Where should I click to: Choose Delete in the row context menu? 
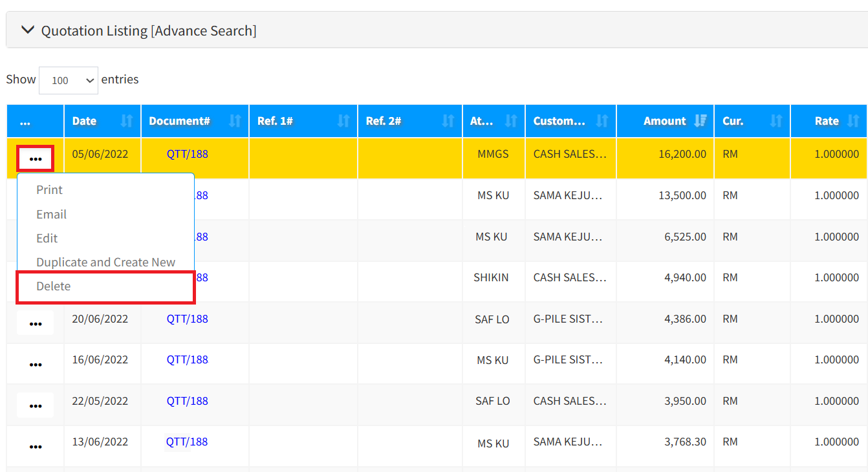54,286
